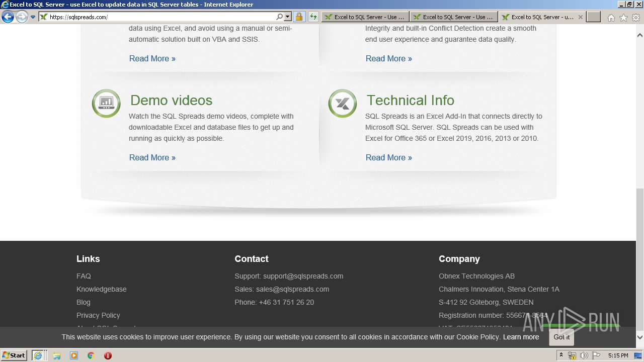Click the Chalmers Innovation address line

pos(499,289)
